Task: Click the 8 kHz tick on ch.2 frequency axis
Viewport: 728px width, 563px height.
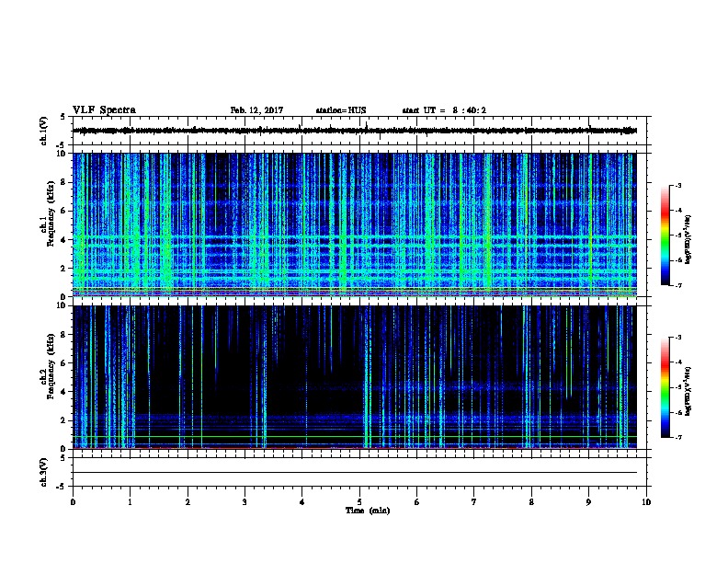Action: coord(64,335)
